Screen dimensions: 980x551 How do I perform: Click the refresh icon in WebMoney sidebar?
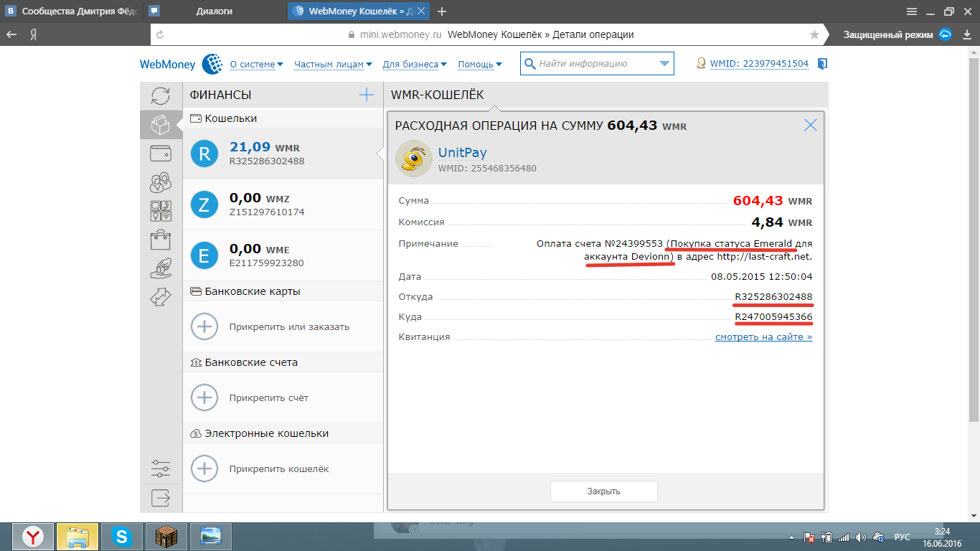161,96
